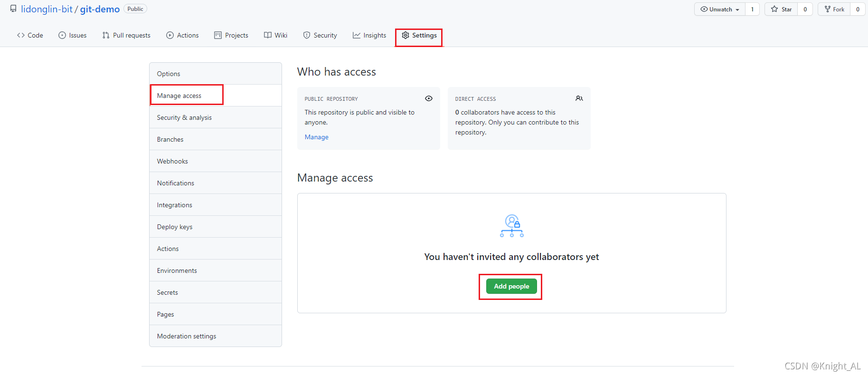Click the Fork icon in the header

(828, 9)
